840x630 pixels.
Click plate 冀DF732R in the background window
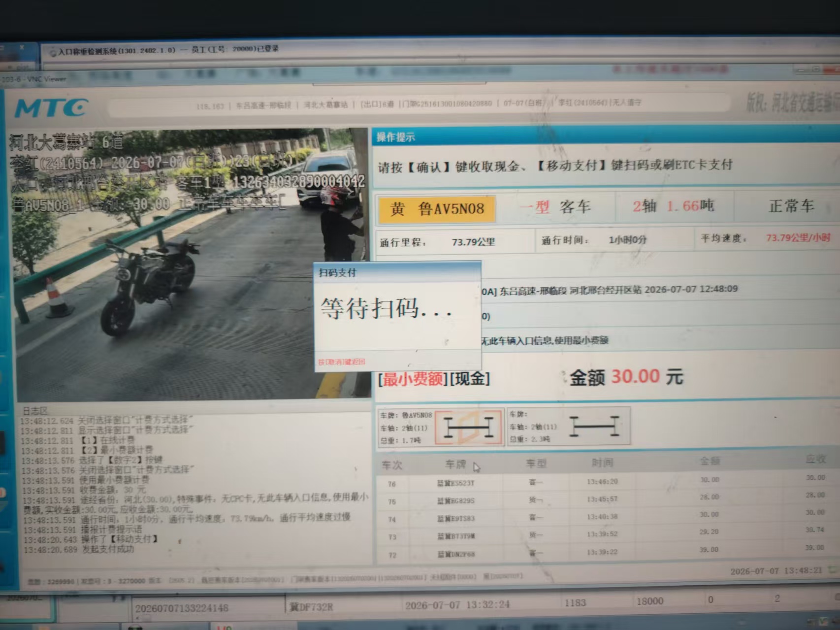pos(311,607)
